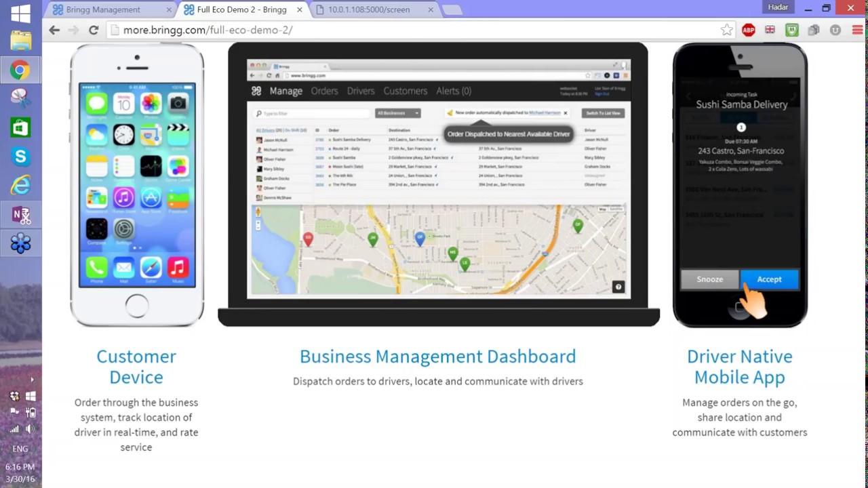Click the gray copy-pages extension icon
Viewport: 868px width, 488px height.
[814, 30]
